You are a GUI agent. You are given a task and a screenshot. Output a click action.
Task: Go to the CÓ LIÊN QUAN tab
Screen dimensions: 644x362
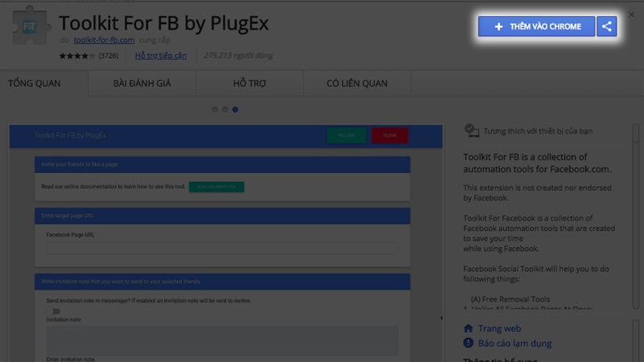coord(357,83)
